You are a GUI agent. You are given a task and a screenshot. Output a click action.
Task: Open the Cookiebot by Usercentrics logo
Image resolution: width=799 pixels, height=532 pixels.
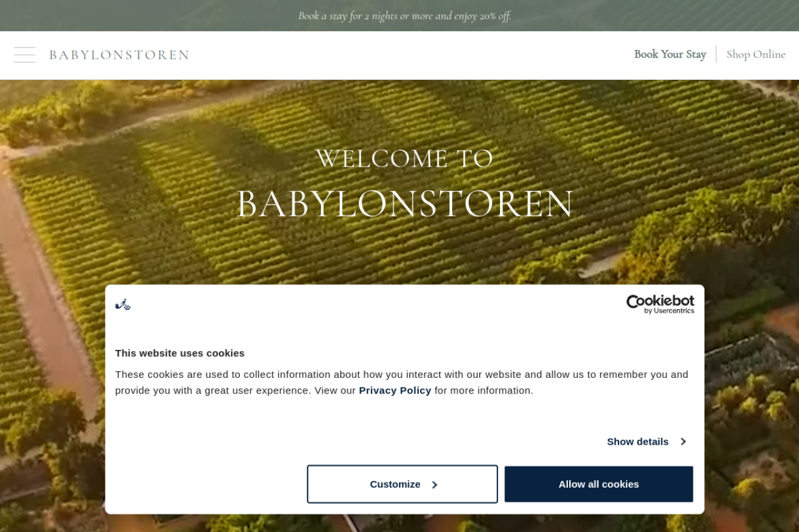(x=660, y=304)
